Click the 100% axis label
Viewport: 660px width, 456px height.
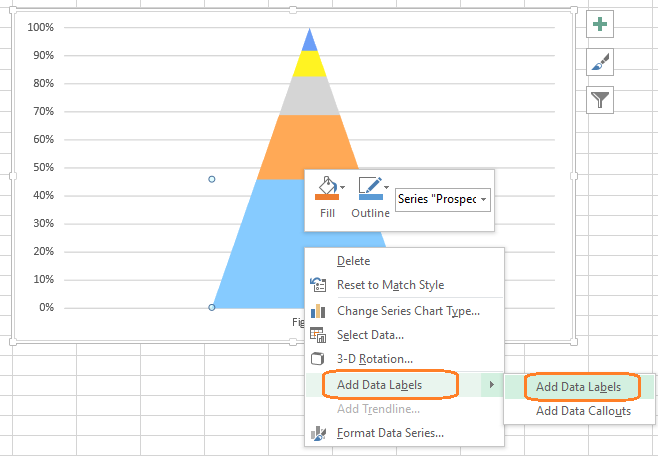[40, 27]
